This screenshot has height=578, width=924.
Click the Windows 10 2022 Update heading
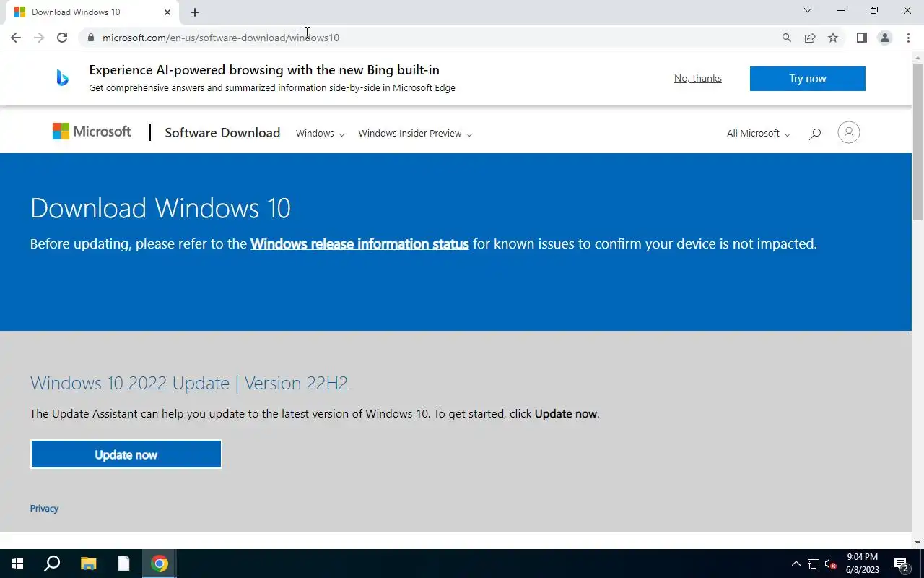tap(189, 383)
